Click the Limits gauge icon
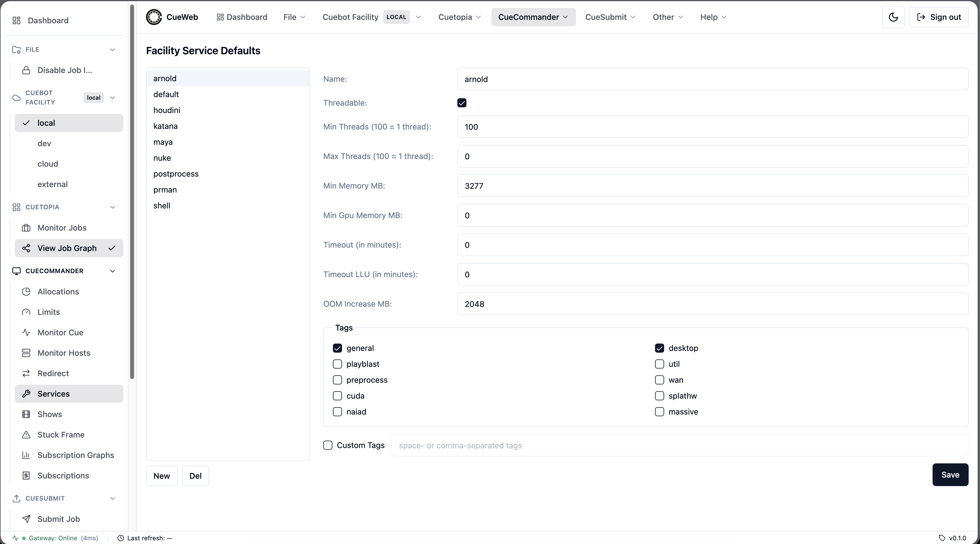The image size is (980, 544). (26, 312)
